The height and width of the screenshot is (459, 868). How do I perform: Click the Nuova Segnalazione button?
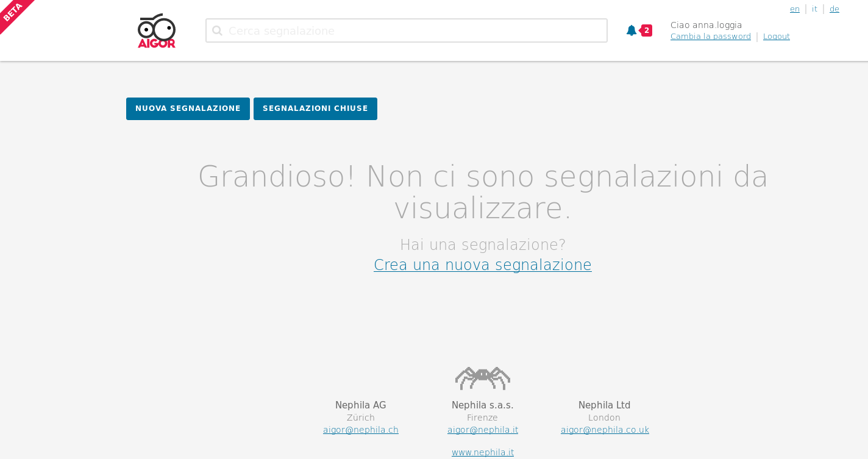tap(188, 109)
